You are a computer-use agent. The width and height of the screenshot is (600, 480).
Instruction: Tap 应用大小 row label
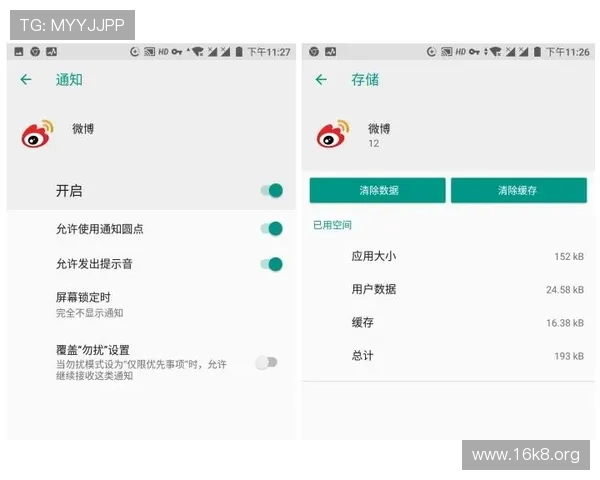[x=374, y=256]
